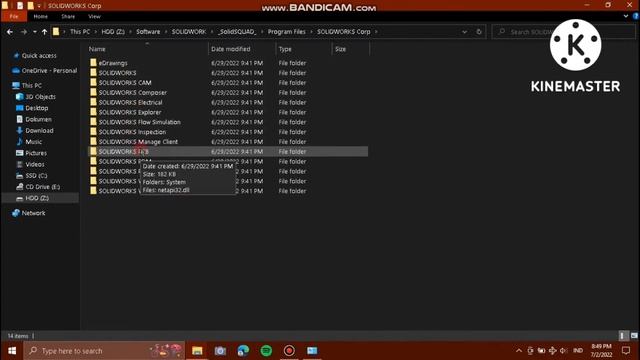Open Dokumen folder in sidebar
The height and width of the screenshot is (360, 640).
tap(34, 119)
